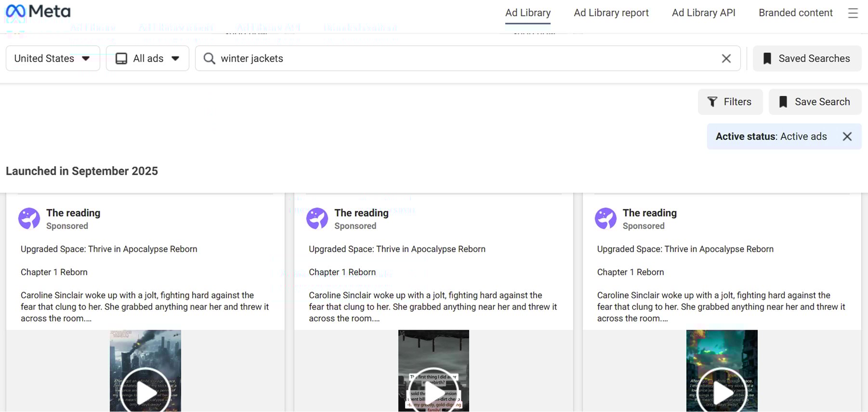Click the Meta logo
868x412 pixels.
38,12
